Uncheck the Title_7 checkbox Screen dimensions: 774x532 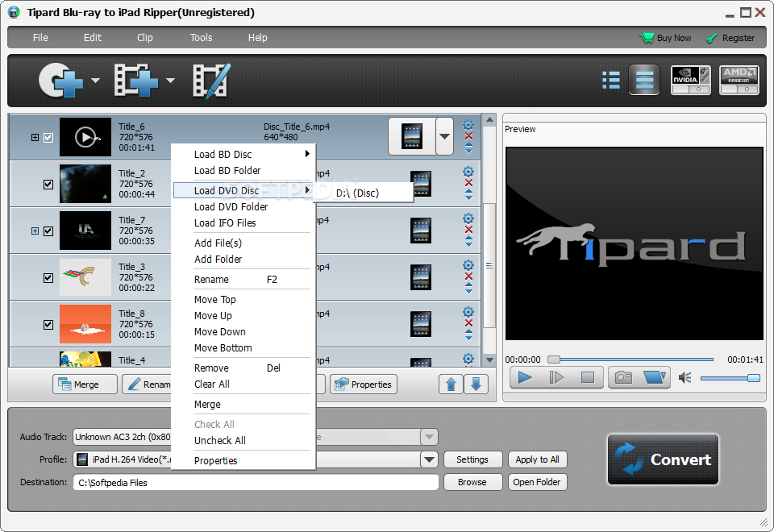pos(48,231)
